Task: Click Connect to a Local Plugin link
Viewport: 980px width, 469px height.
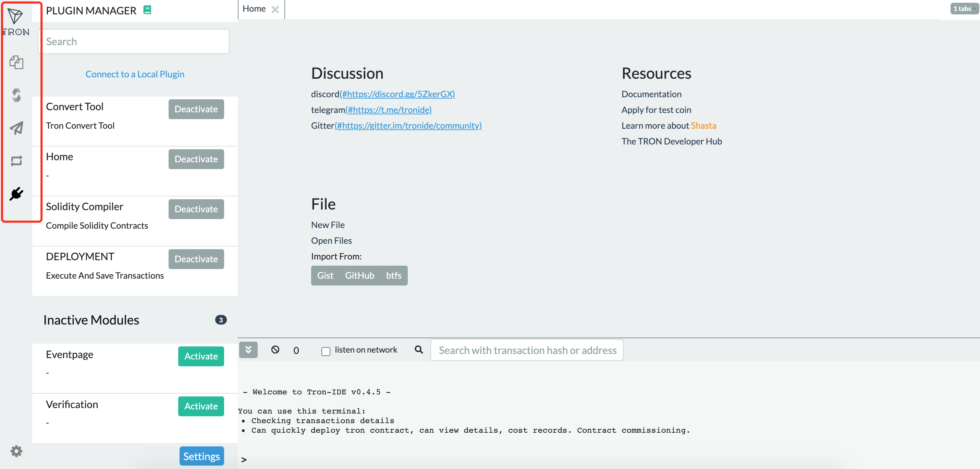Action: pyautogui.click(x=135, y=74)
